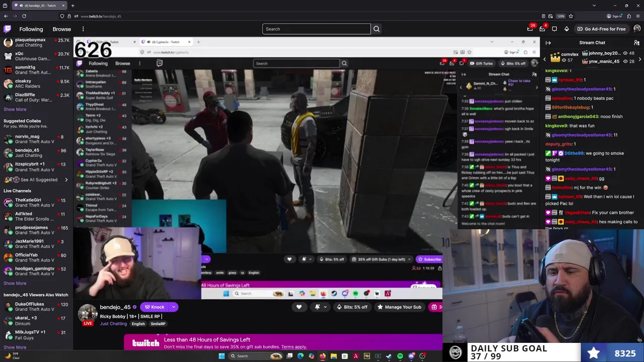The image size is (644, 362).
Task: Open notifications inbox with 4 badge
Action: [x=542, y=29]
